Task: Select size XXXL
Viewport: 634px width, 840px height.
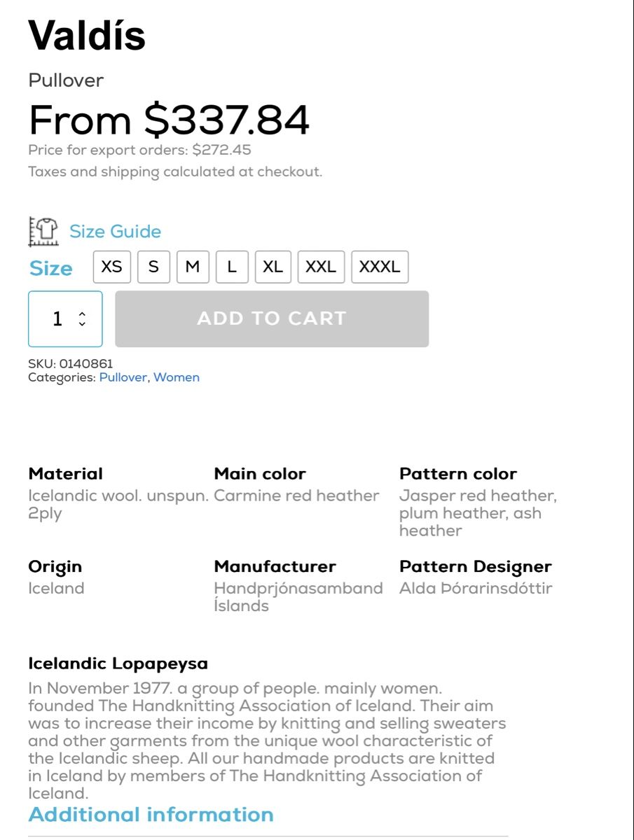Action: coord(380,267)
